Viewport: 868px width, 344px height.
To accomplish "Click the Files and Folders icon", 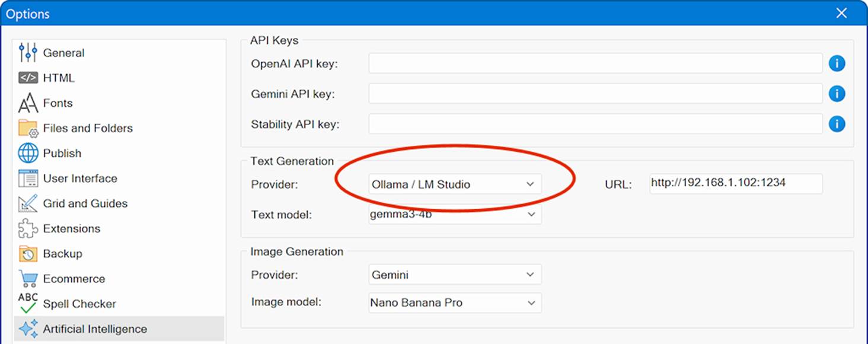I will tap(28, 128).
